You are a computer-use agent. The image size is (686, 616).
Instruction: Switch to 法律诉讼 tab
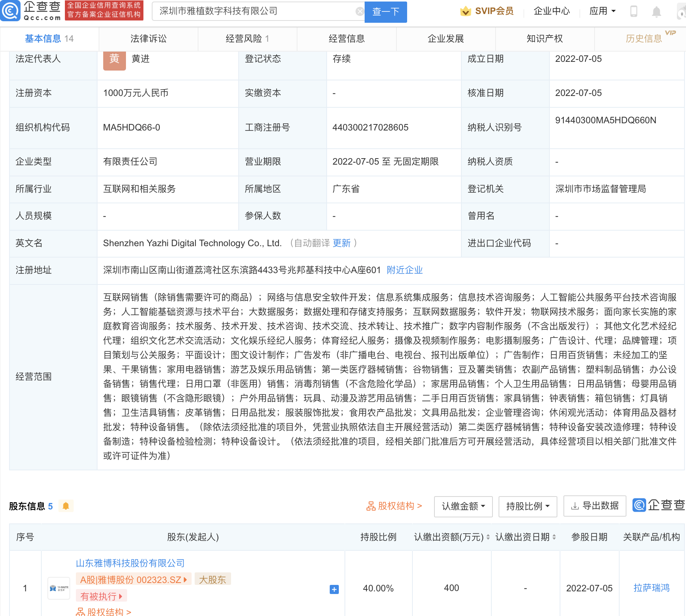(148, 39)
